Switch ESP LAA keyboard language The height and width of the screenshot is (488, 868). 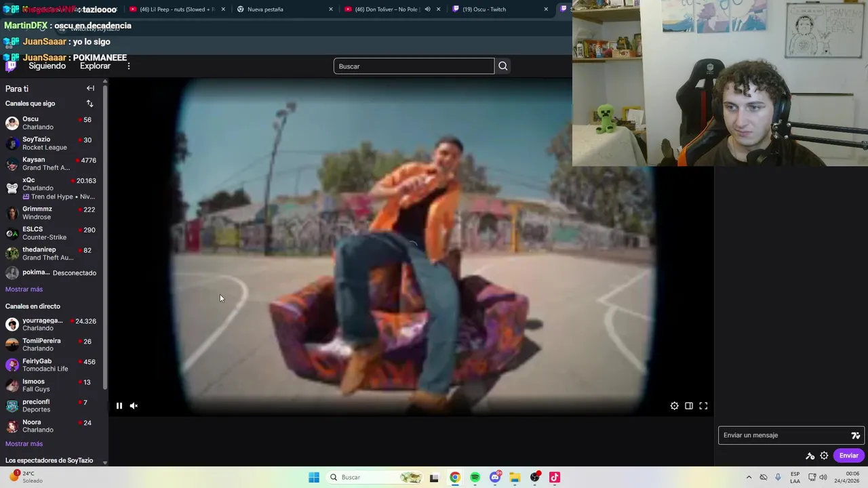pos(795,477)
